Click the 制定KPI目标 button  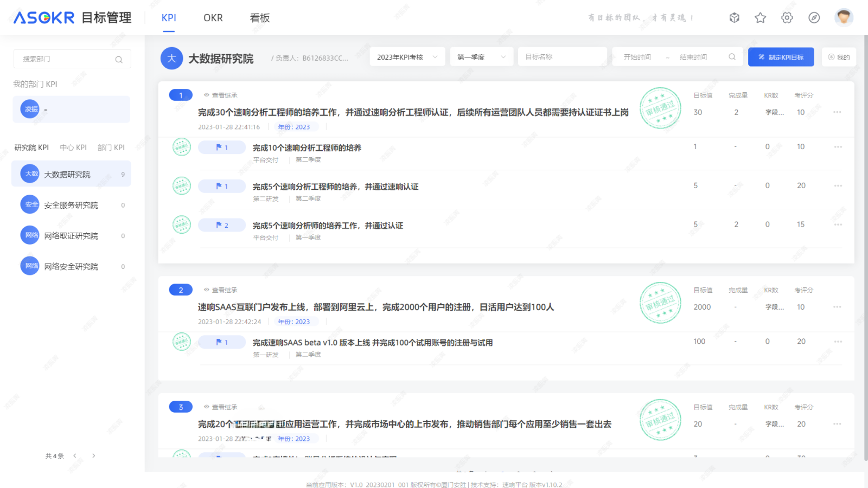tap(781, 57)
